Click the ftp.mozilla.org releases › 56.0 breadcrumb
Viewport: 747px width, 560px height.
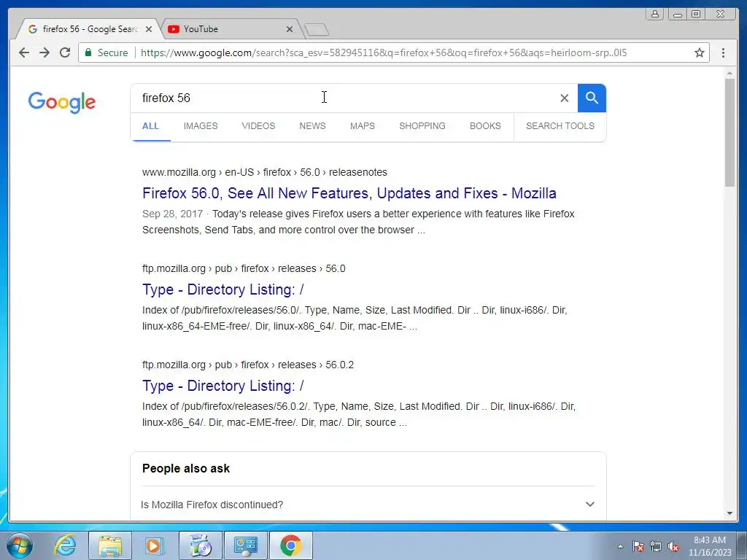coord(244,268)
